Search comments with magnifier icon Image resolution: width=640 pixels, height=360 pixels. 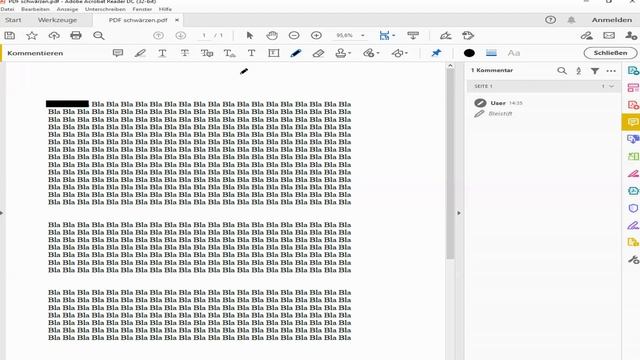pyautogui.click(x=562, y=71)
